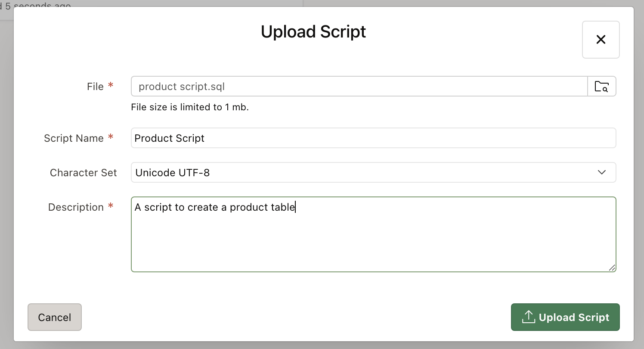Click the File field label

pos(95,87)
